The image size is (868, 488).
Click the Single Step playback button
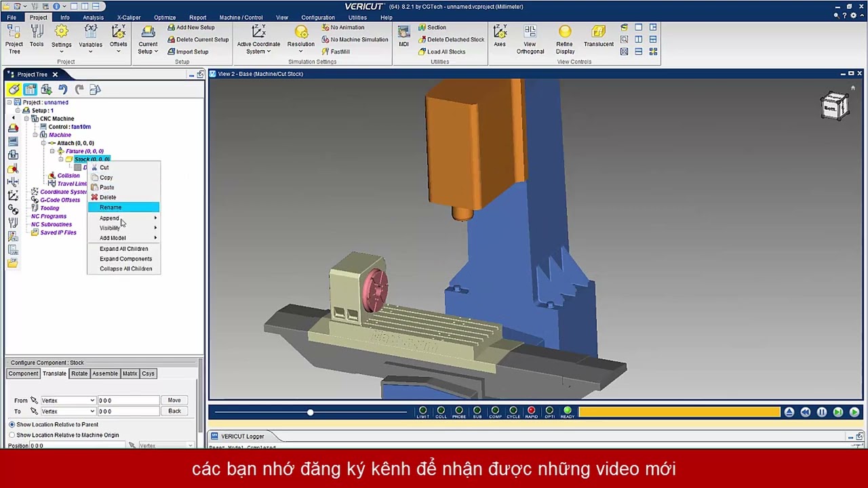pyautogui.click(x=838, y=412)
